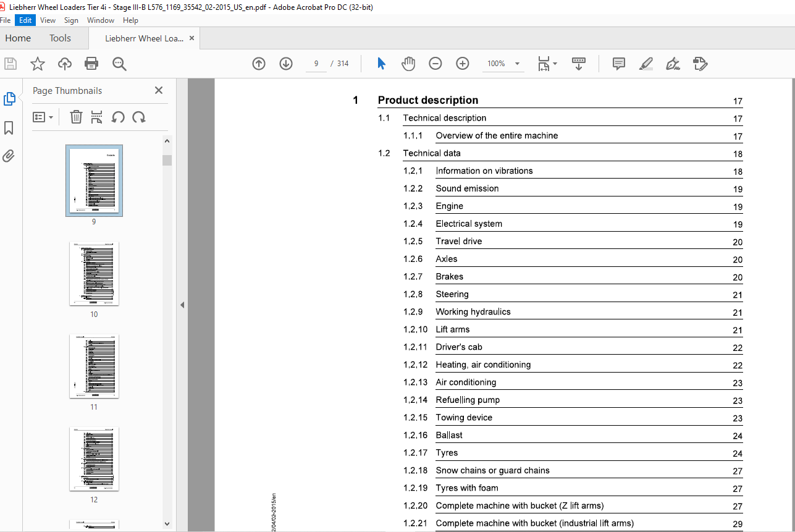The image size is (795, 532).
Task: Rotate pages clockwise
Action: point(139,117)
